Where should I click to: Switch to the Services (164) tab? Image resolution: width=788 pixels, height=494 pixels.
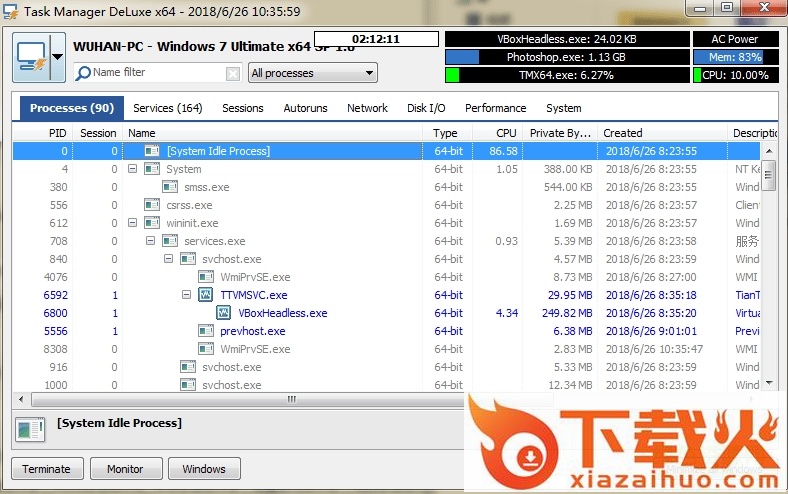pos(167,108)
